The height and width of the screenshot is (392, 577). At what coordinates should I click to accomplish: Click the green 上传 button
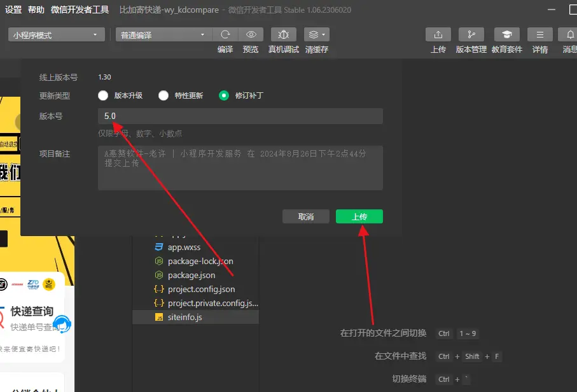coord(359,216)
